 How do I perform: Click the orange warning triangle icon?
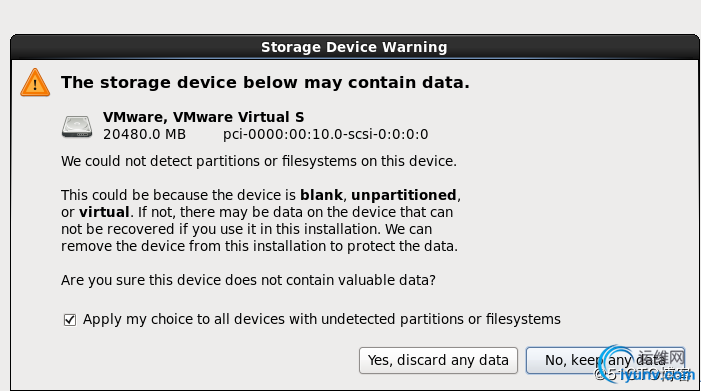point(35,83)
